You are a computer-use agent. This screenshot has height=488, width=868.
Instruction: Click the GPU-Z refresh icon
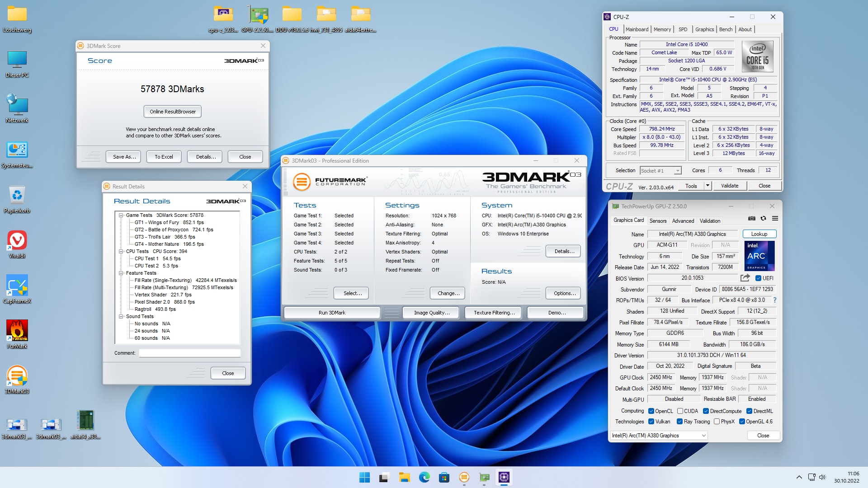tap(763, 219)
